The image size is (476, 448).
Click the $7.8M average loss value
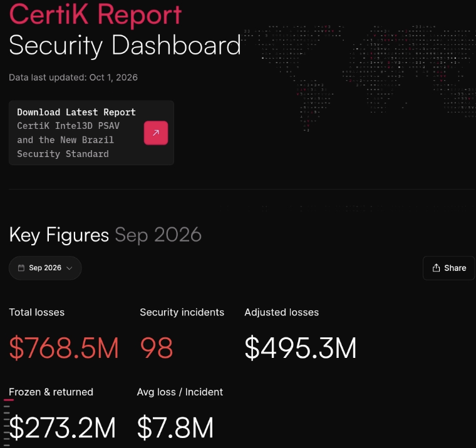tap(175, 428)
